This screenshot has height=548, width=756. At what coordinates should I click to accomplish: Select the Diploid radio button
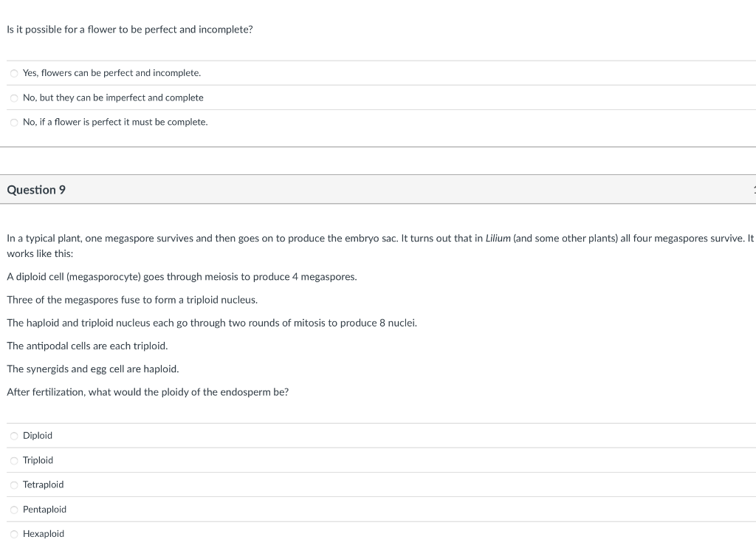point(15,436)
